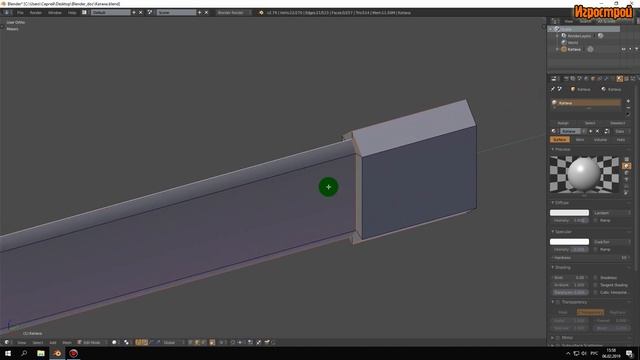Add a new scene next to Scene field
Viewport: 640px width, 360px height.
click(x=199, y=13)
